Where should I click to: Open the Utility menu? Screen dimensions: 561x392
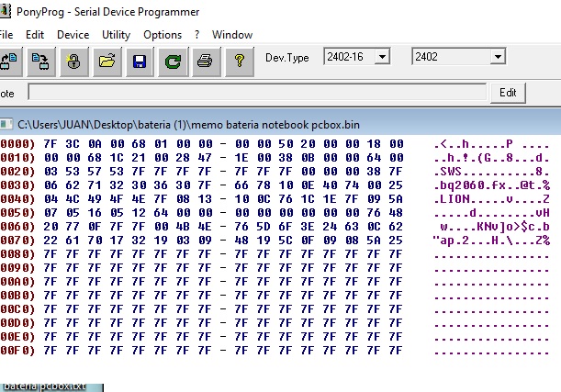[116, 35]
